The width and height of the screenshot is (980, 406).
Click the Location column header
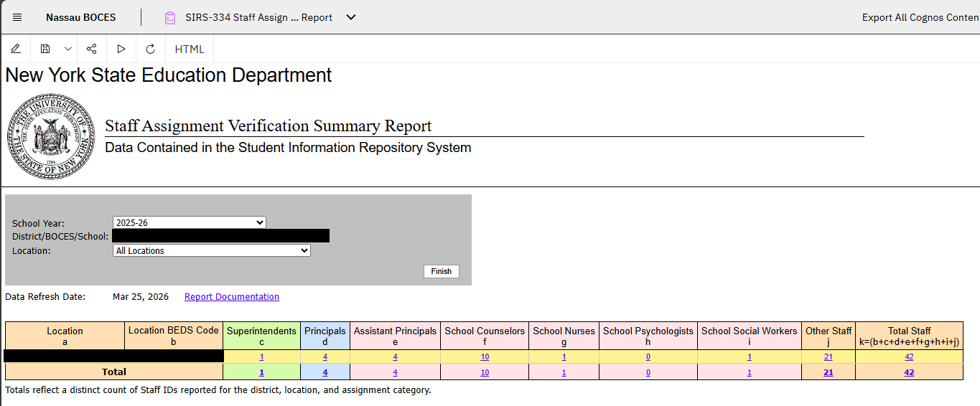click(65, 336)
